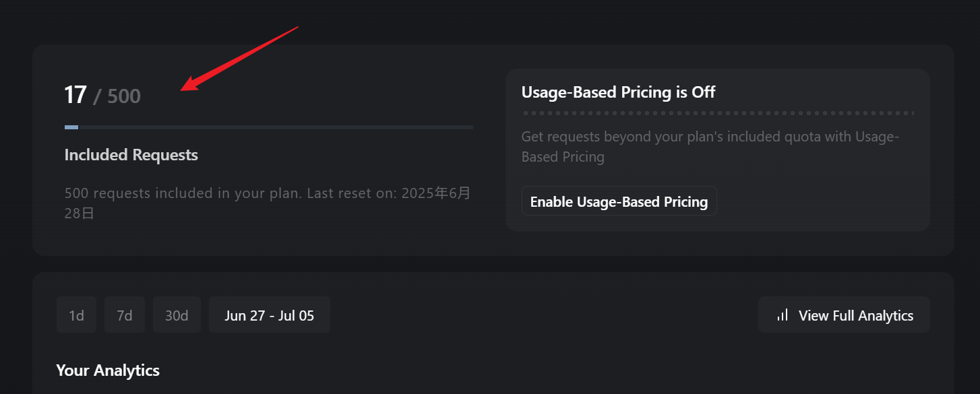Click the usage-based pricing description text
This screenshot has height=394, width=980.
710,147
